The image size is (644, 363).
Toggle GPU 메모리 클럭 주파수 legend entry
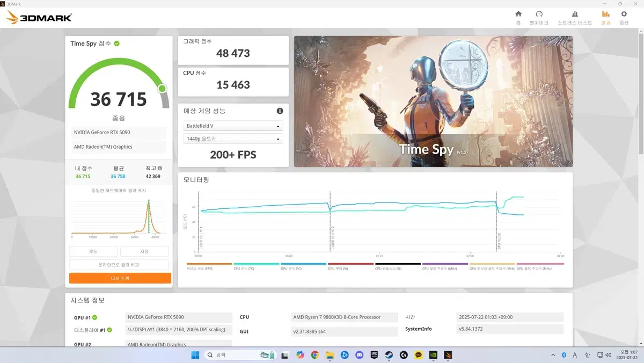pyautogui.click(x=492, y=266)
